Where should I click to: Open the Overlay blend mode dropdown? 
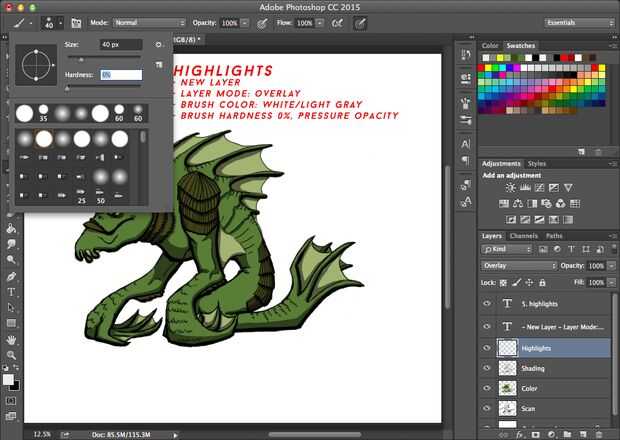click(x=519, y=266)
